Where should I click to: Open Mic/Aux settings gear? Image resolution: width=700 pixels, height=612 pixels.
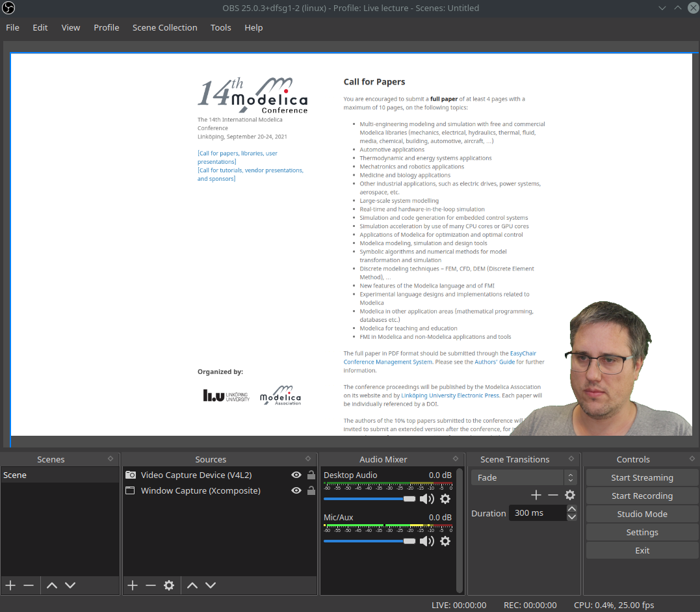[445, 541]
